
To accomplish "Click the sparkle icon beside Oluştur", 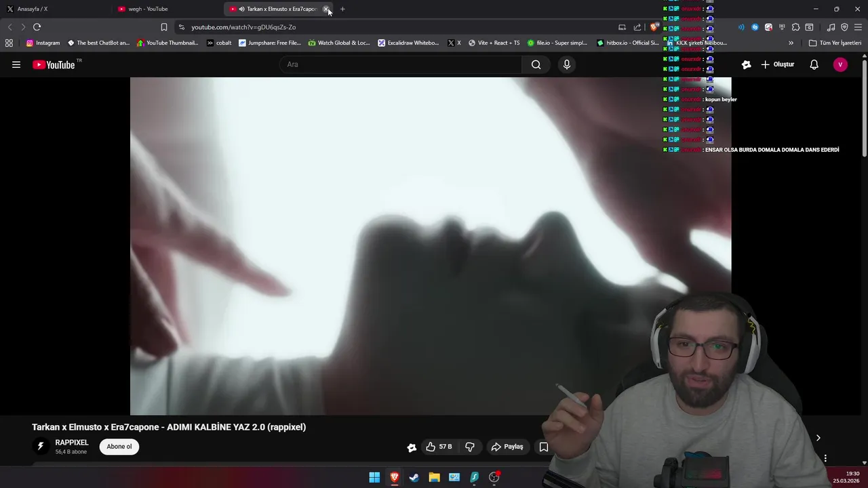I will pos(746,64).
